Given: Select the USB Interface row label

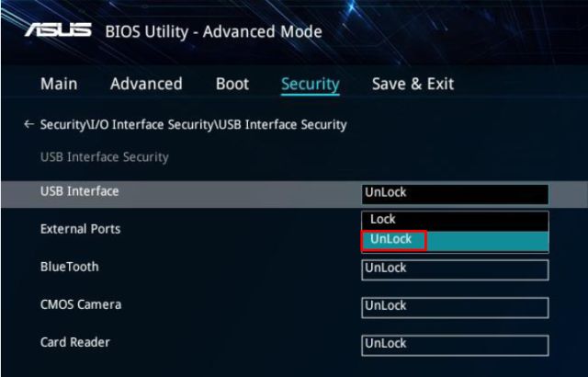Looking at the screenshot, I should click(x=80, y=191).
